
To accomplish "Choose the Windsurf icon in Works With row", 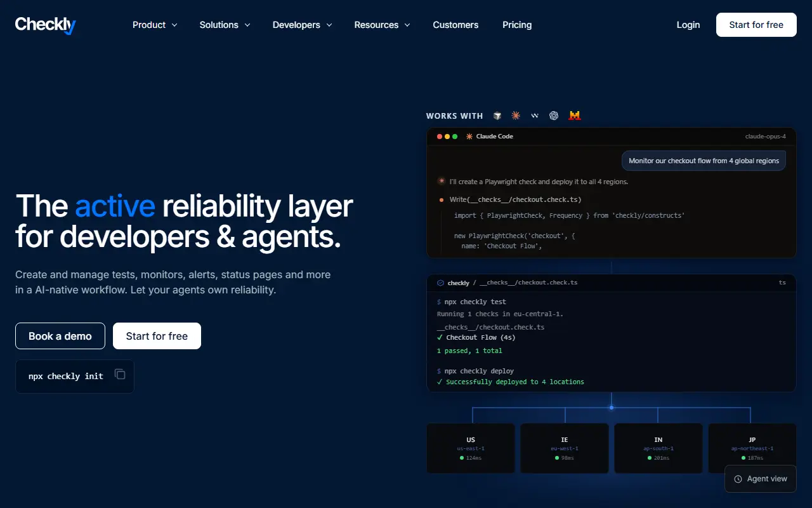I will click(535, 116).
